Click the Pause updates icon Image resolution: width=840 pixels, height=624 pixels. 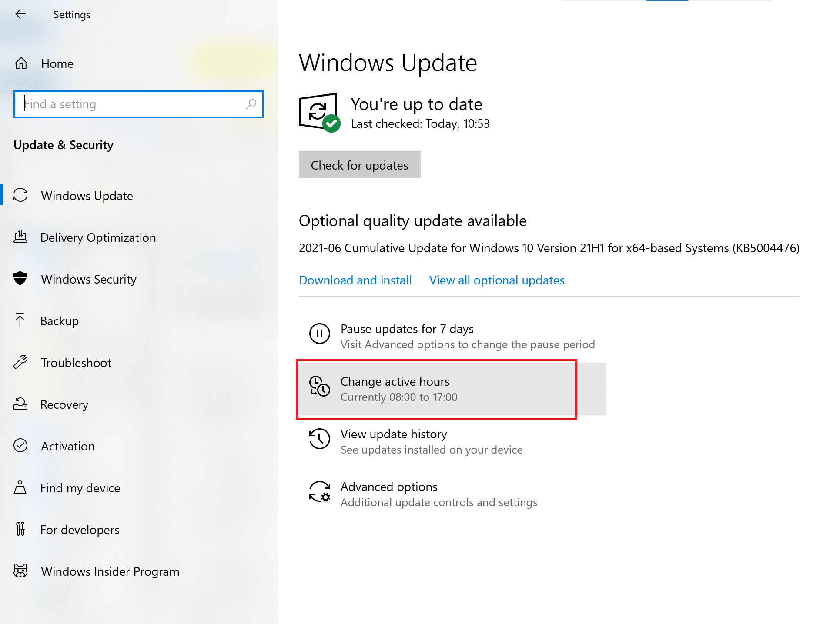click(320, 334)
